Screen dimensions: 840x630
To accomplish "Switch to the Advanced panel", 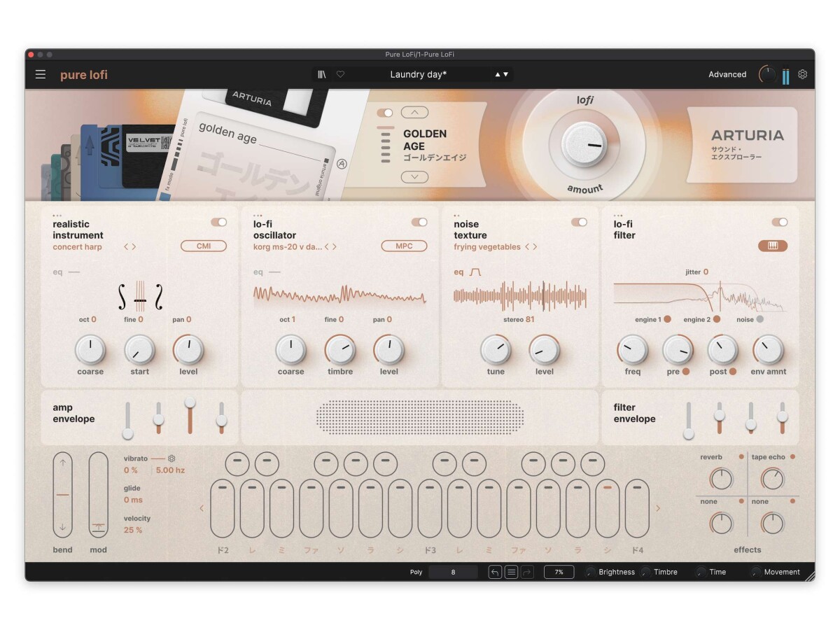I will pos(727,74).
